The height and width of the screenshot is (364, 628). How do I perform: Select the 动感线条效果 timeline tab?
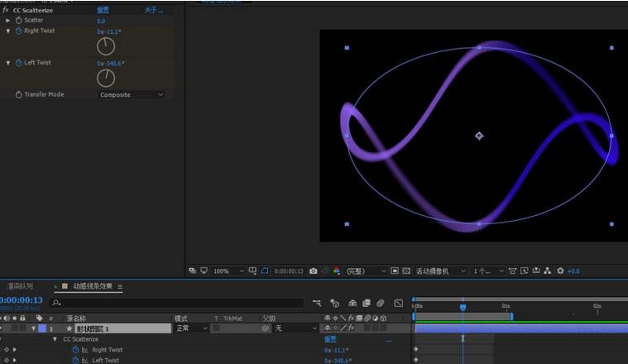(91, 286)
